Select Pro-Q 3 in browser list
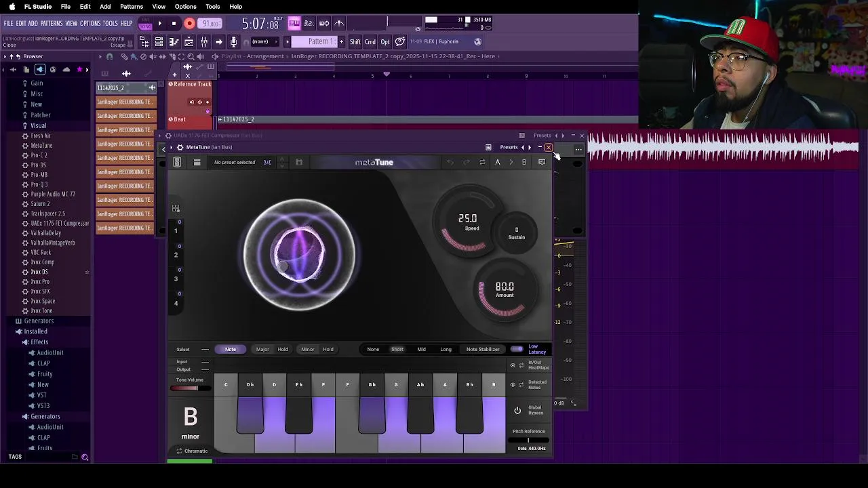Image resolution: width=868 pixels, height=488 pixels. tap(39, 184)
